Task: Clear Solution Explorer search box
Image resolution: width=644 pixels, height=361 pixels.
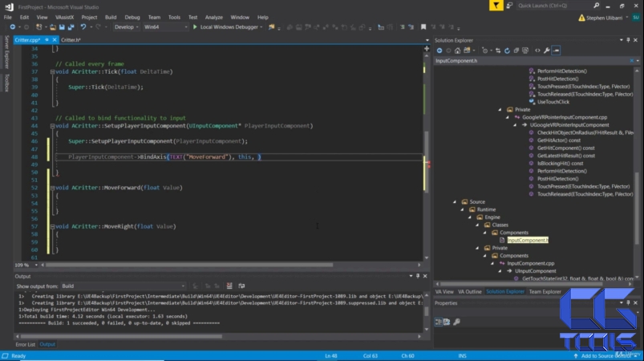Action: pos(632,61)
